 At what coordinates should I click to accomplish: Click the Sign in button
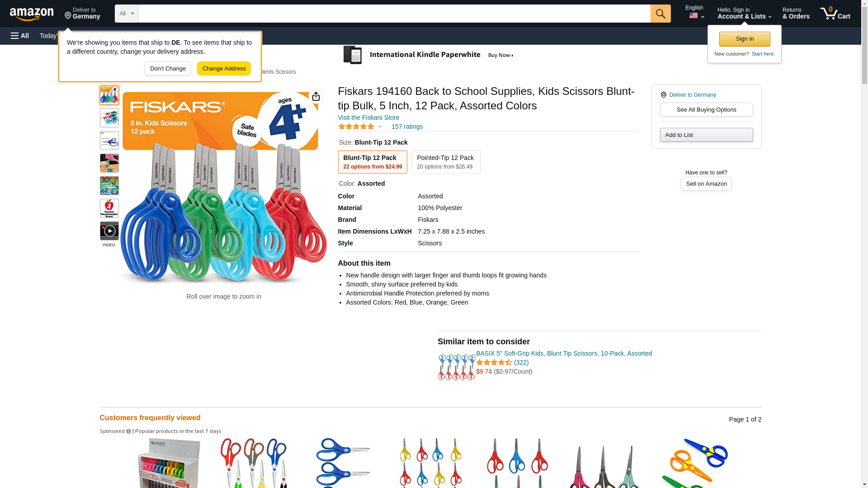click(745, 39)
